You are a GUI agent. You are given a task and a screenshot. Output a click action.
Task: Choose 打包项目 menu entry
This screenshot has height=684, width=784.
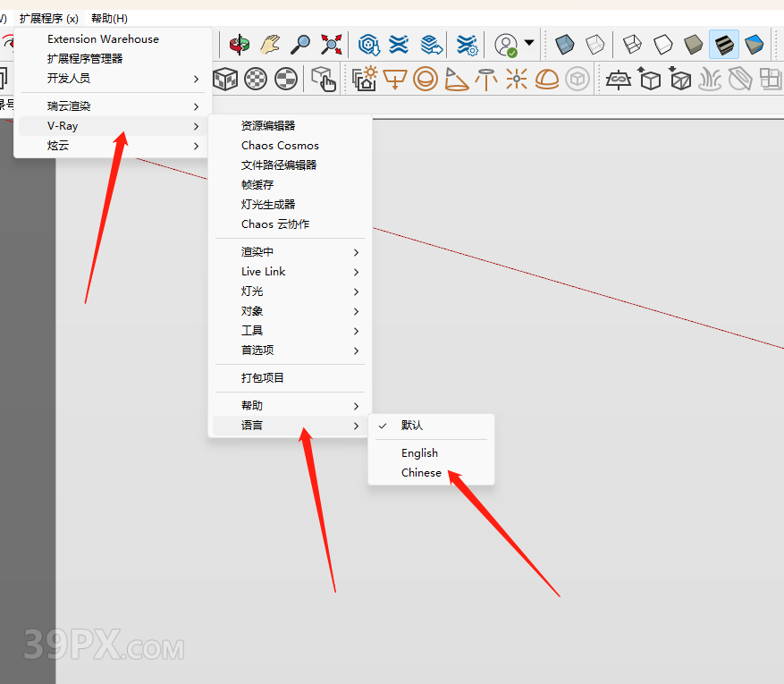point(290,378)
